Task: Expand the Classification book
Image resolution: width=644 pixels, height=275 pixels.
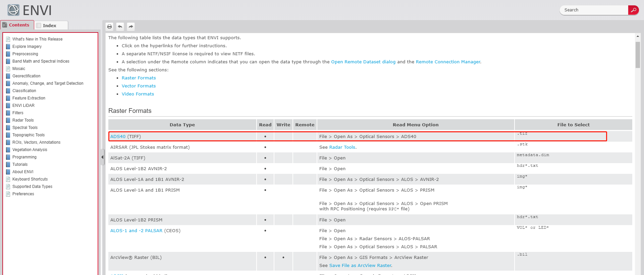Action: (x=24, y=91)
